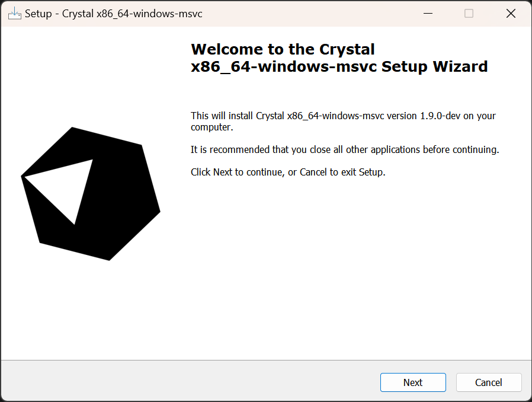The height and width of the screenshot is (402, 532).
Task: Click the installer arrow icon left of Setup text
Action: click(15, 12)
